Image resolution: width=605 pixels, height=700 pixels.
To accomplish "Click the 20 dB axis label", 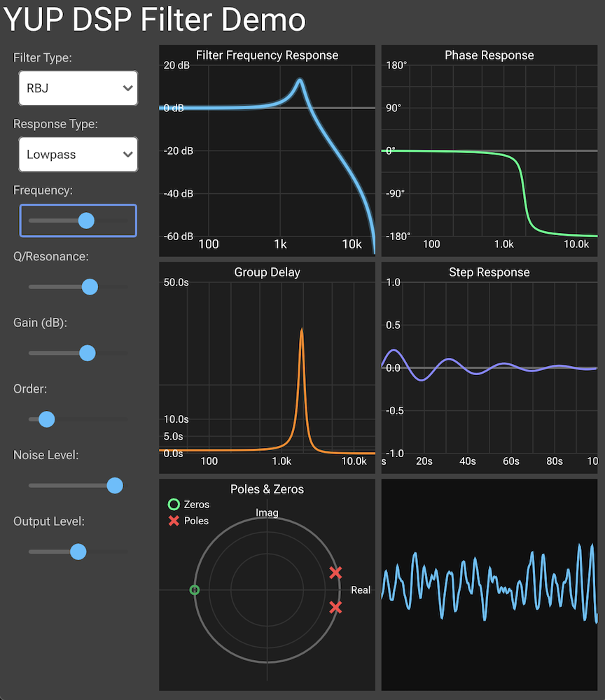I will (176, 65).
